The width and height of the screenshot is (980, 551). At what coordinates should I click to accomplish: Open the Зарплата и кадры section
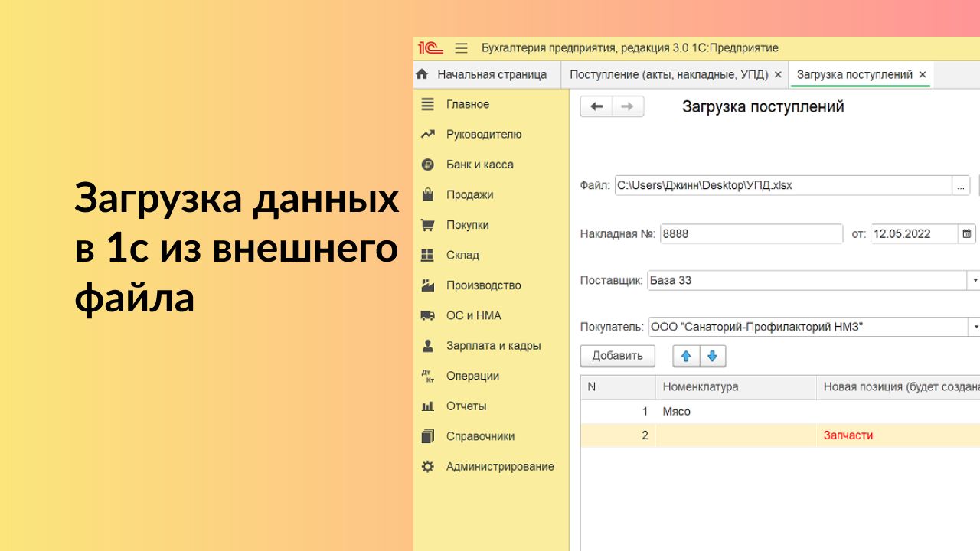coord(492,346)
